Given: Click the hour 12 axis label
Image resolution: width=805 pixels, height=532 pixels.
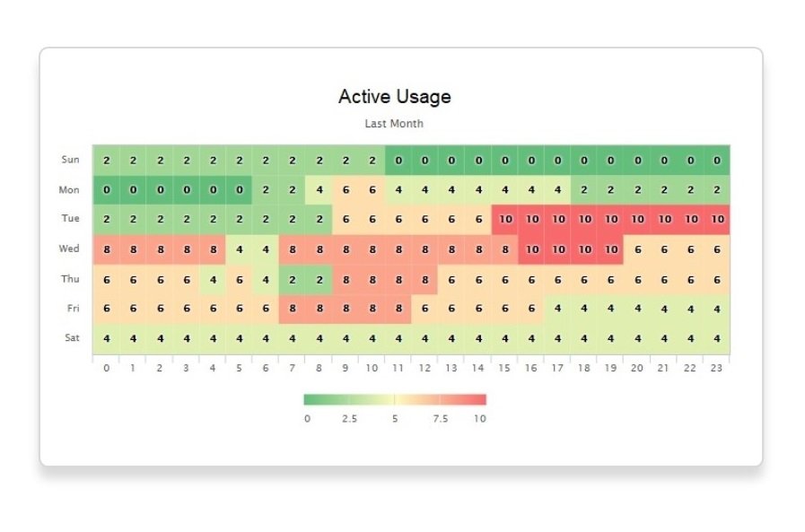Looking at the screenshot, I should (424, 368).
